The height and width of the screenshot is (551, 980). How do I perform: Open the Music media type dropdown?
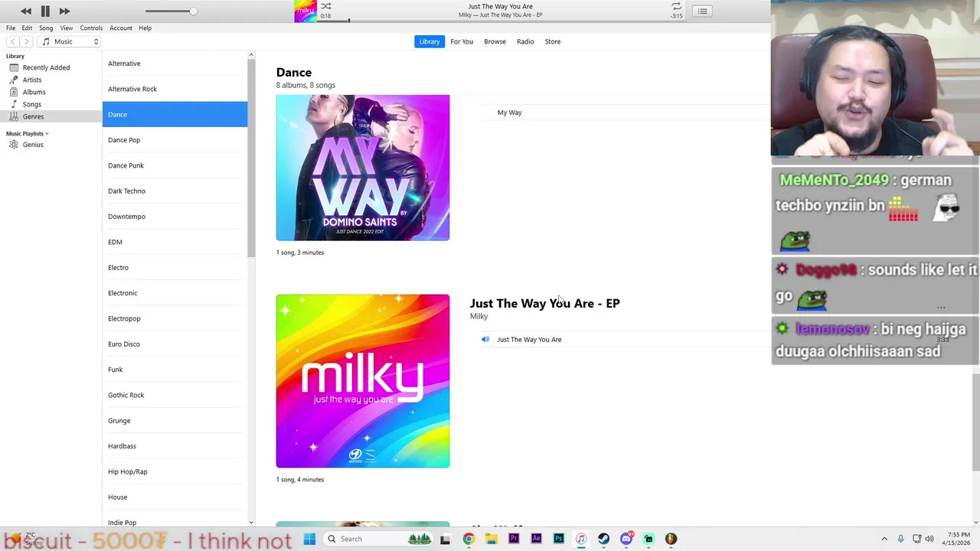pos(70,41)
